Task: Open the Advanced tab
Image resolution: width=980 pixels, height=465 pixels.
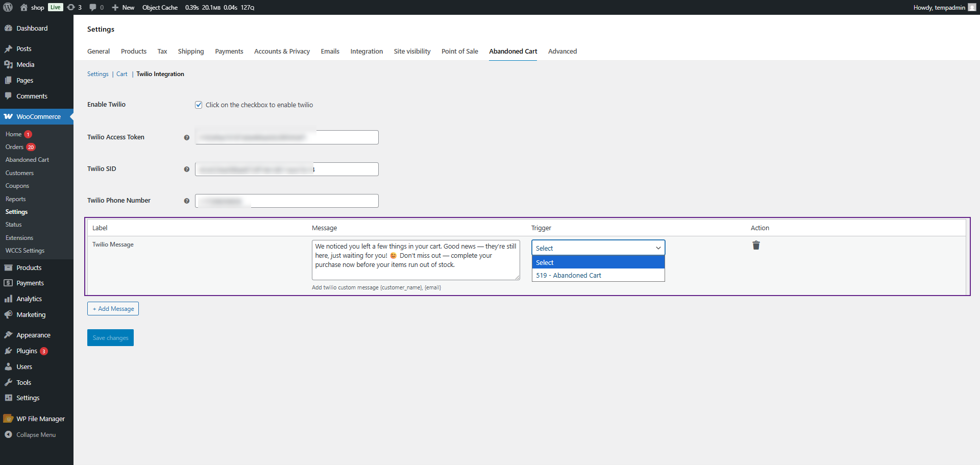Action: [562, 51]
